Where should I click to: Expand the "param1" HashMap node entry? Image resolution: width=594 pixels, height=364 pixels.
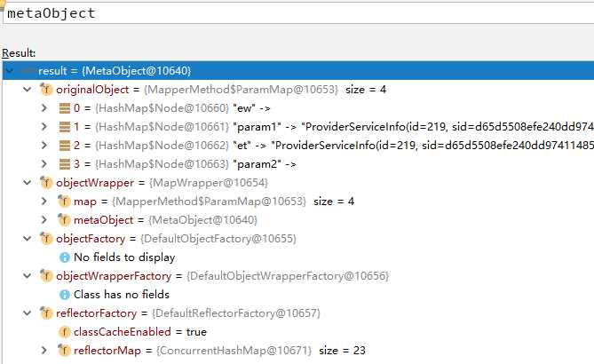coord(45,127)
